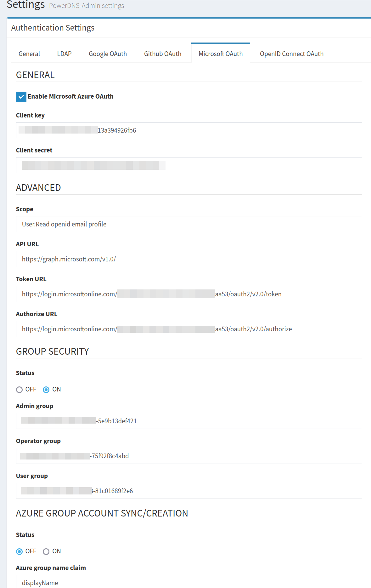Image resolution: width=371 pixels, height=588 pixels.
Task: Switch to the General tab
Action: click(29, 54)
